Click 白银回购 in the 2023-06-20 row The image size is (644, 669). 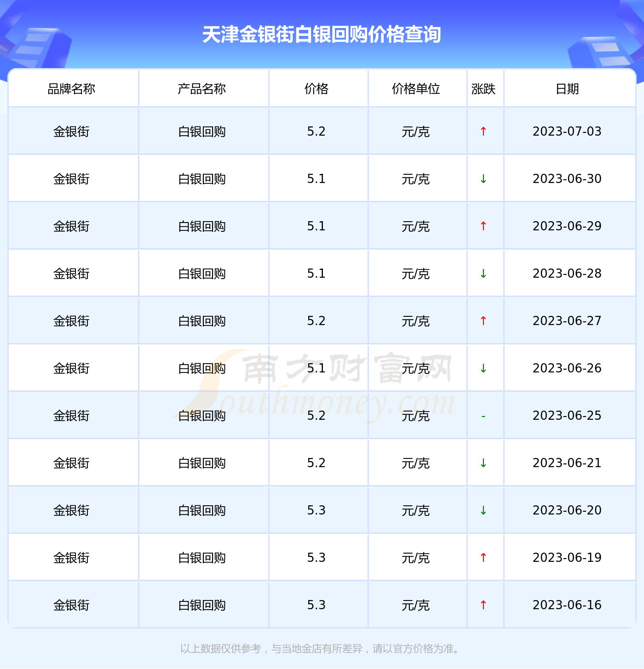(202, 510)
